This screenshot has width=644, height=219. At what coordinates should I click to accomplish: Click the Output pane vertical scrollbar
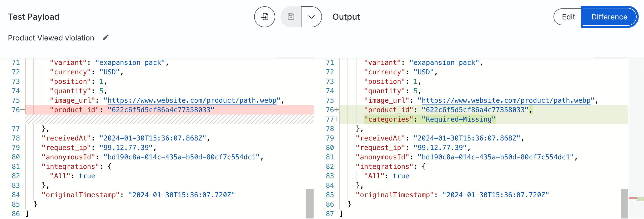[624, 203]
